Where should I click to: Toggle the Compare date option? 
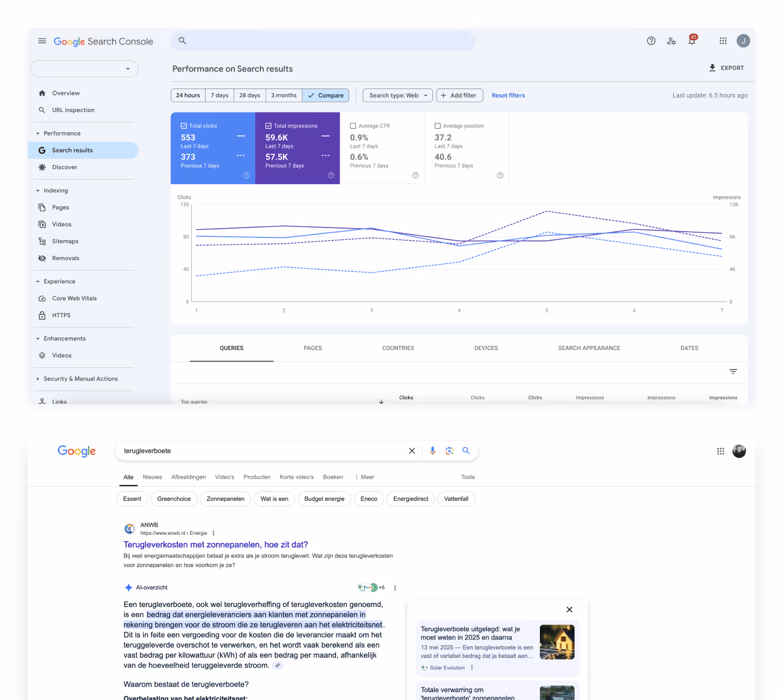click(326, 95)
